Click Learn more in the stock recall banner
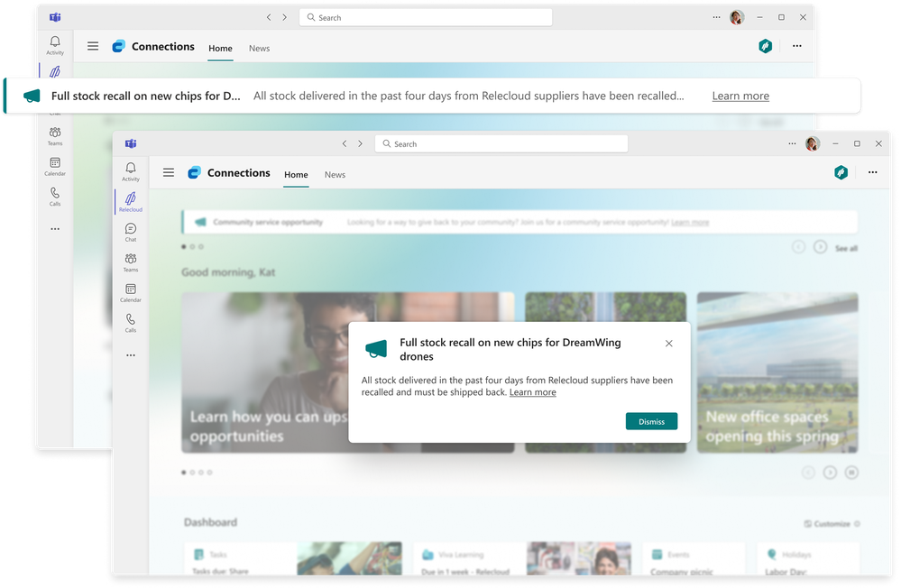Image resolution: width=901 pixels, height=588 pixels. coord(740,96)
